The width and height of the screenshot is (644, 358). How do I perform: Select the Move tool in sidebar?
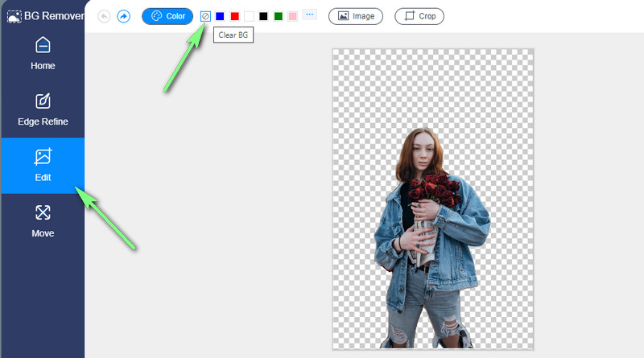coord(43,221)
